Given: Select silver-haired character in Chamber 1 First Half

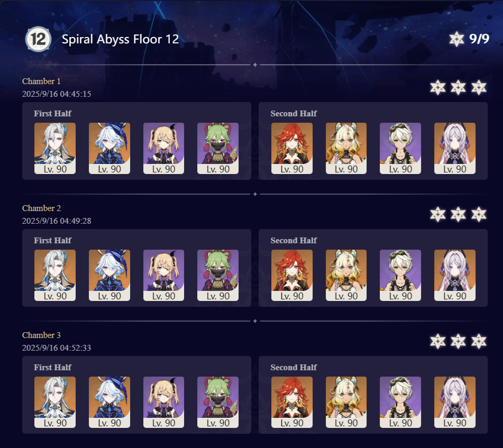Looking at the screenshot, I should point(55,148).
